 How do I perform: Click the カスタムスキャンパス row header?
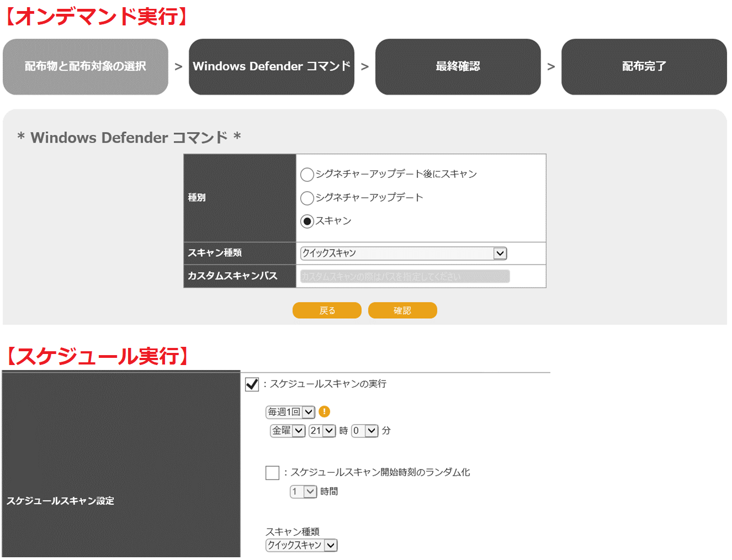pos(240,276)
